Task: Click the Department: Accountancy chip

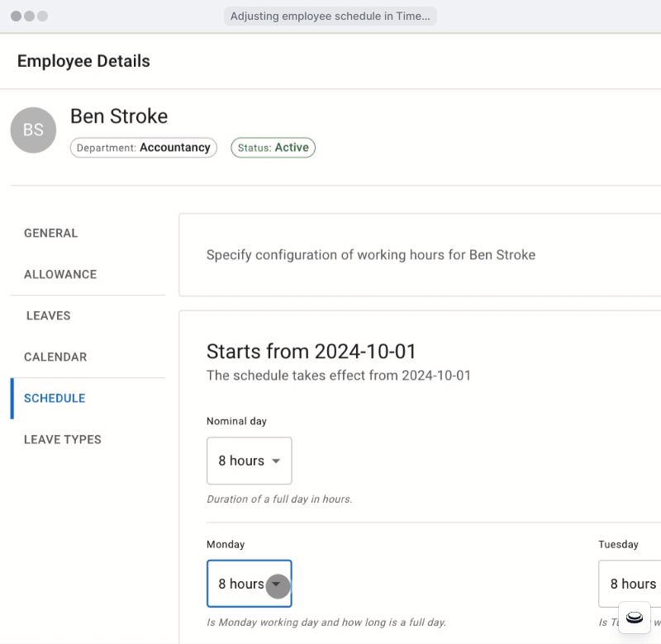Action: 143,148
